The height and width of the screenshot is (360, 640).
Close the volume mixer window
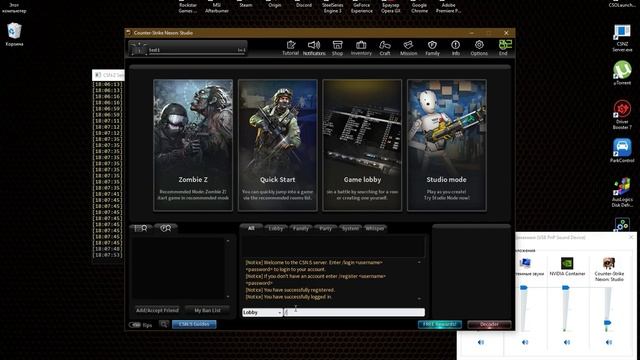pos(631,237)
